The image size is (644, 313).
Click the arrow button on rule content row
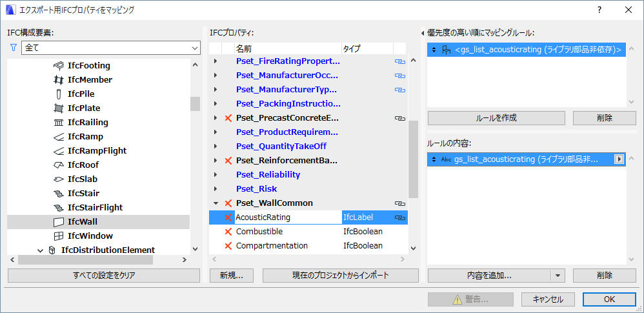pos(619,159)
